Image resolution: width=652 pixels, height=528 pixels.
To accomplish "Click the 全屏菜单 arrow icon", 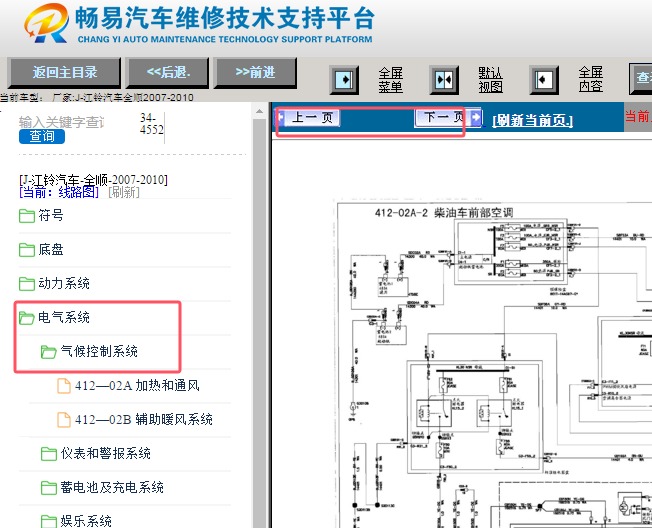I will point(344,79).
